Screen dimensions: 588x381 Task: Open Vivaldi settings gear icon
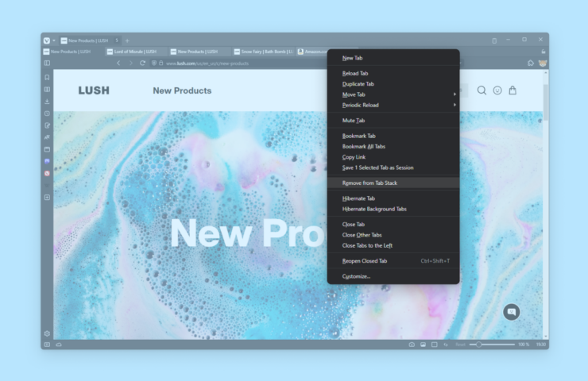tap(47, 333)
